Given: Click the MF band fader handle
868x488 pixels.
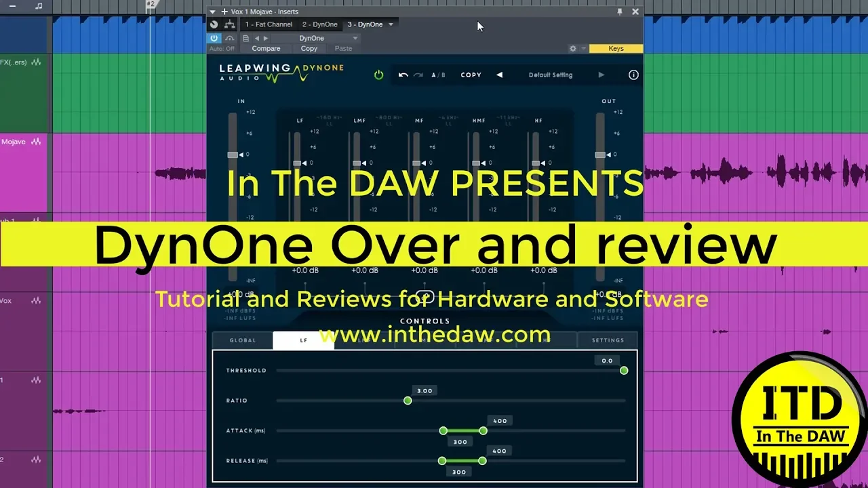Looking at the screenshot, I should 416,163.
